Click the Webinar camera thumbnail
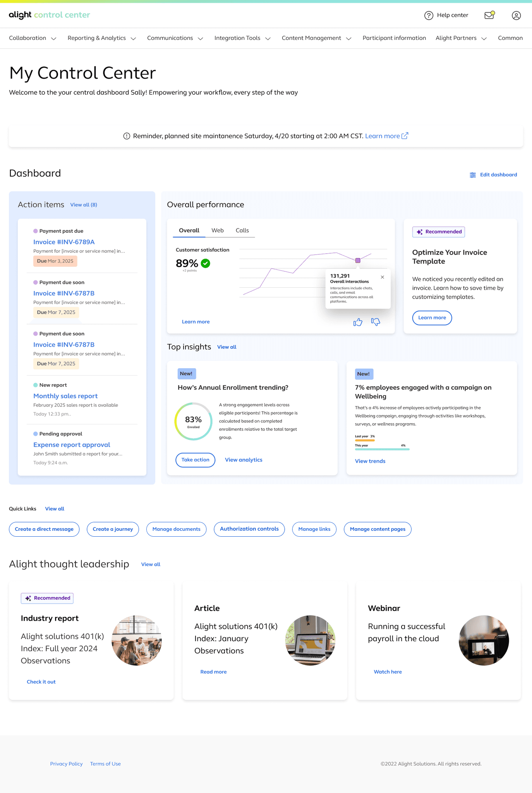This screenshot has width=532, height=793. point(484,640)
